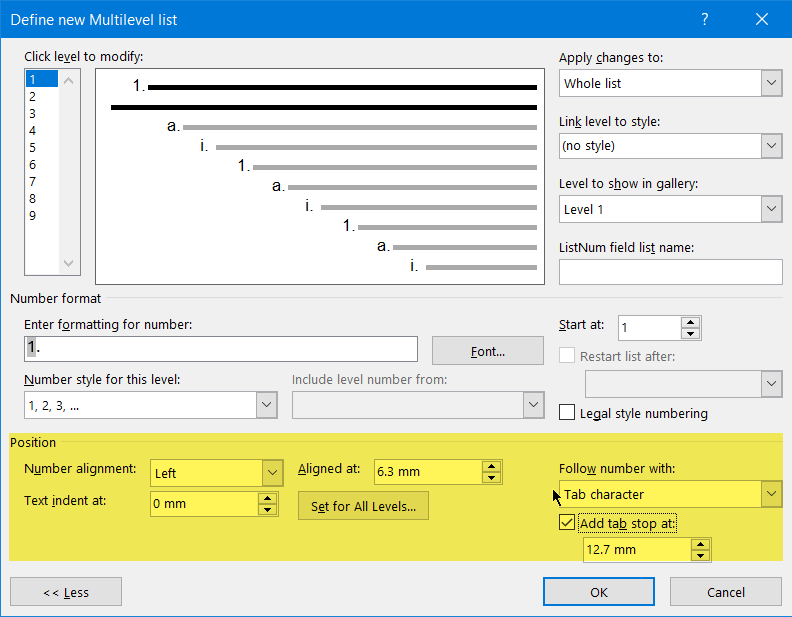Open Number style for this level dropdown
The height and width of the screenshot is (617, 792).
tap(267, 405)
